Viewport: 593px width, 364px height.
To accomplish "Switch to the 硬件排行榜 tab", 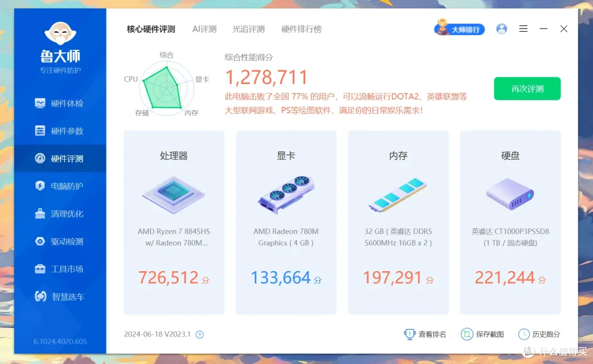I will coord(301,29).
